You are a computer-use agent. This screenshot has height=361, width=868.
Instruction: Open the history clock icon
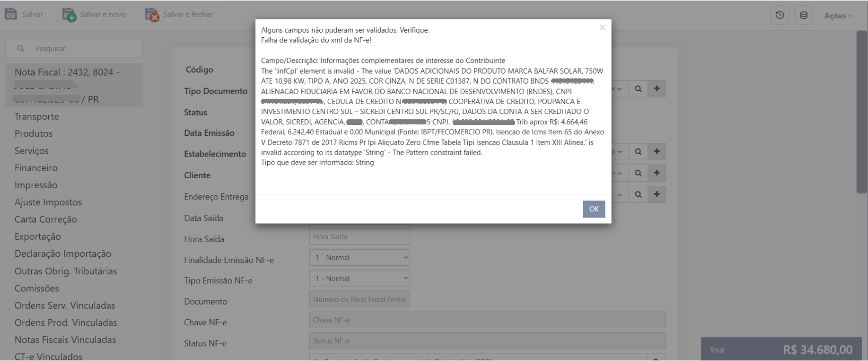(780, 15)
